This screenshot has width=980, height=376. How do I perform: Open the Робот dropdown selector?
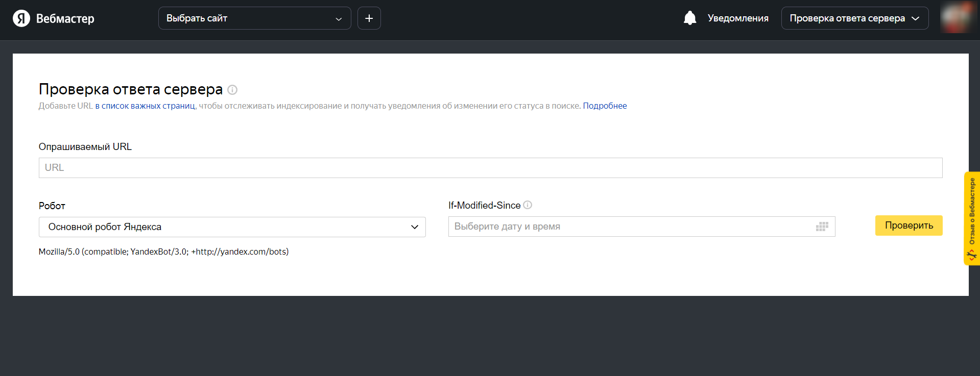click(232, 227)
